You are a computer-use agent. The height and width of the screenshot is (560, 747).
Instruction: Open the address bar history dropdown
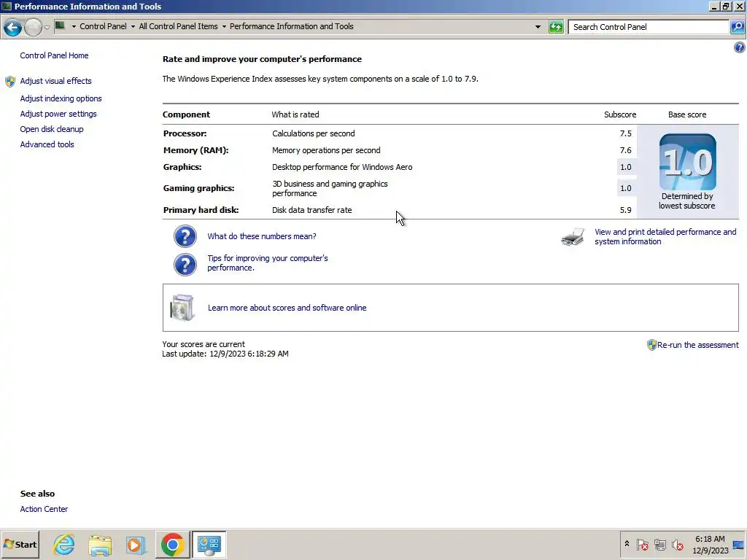pyautogui.click(x=538, y=27)
